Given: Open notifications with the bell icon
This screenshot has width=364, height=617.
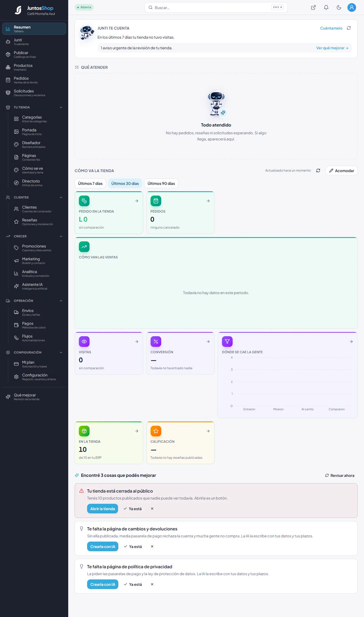Looking at the screenshot, I should coord(326,7).
